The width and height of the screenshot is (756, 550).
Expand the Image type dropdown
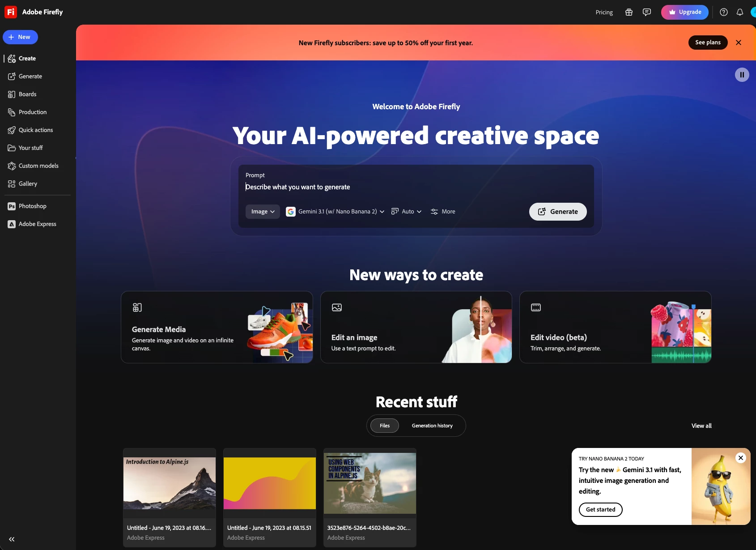coord(263,212)
